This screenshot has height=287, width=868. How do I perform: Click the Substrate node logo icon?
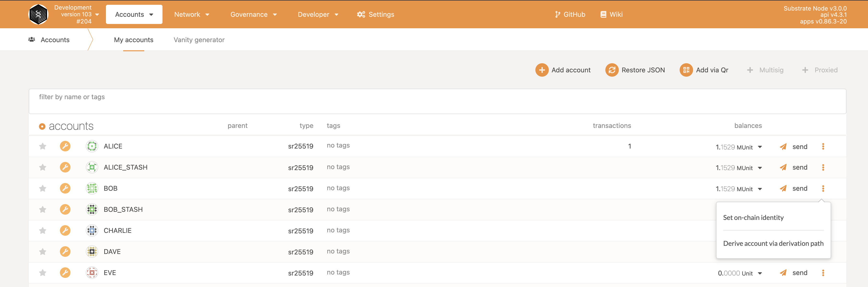point(38,14)
